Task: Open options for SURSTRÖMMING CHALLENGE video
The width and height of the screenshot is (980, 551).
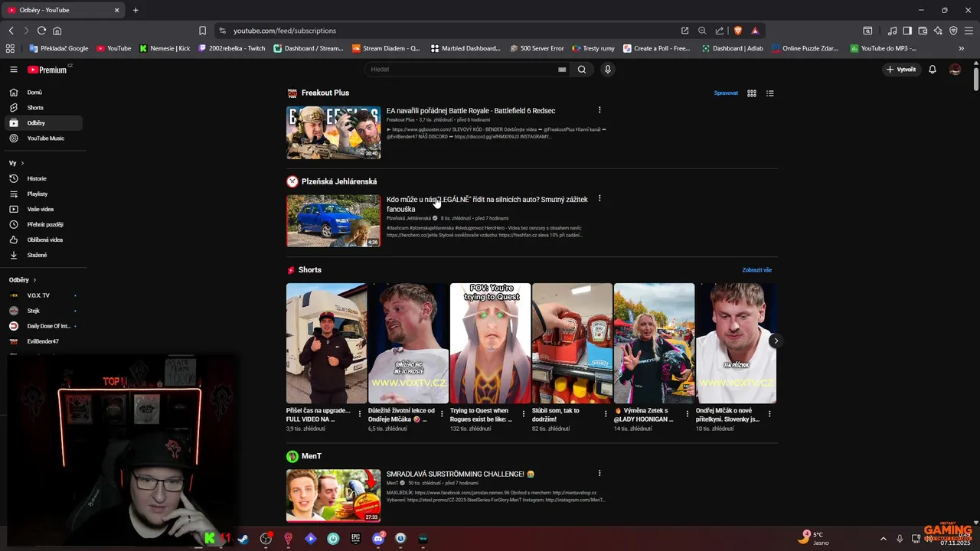Action: 599,473
